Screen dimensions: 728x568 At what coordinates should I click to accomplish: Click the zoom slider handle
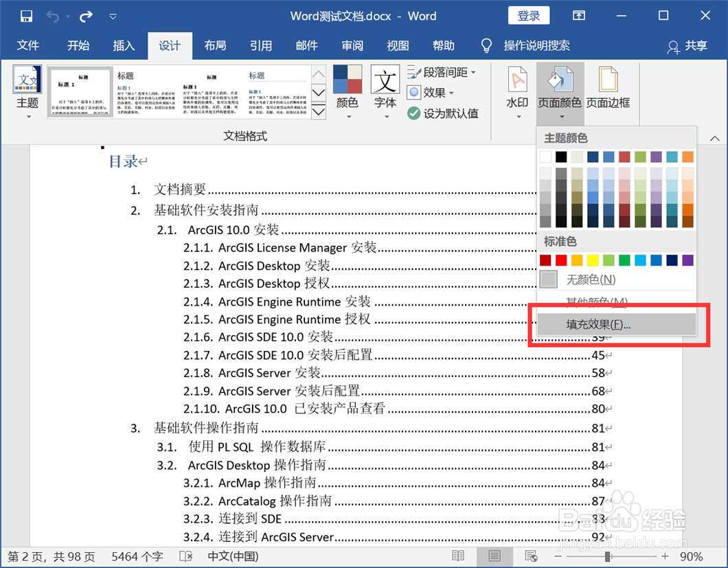[608, 556]
